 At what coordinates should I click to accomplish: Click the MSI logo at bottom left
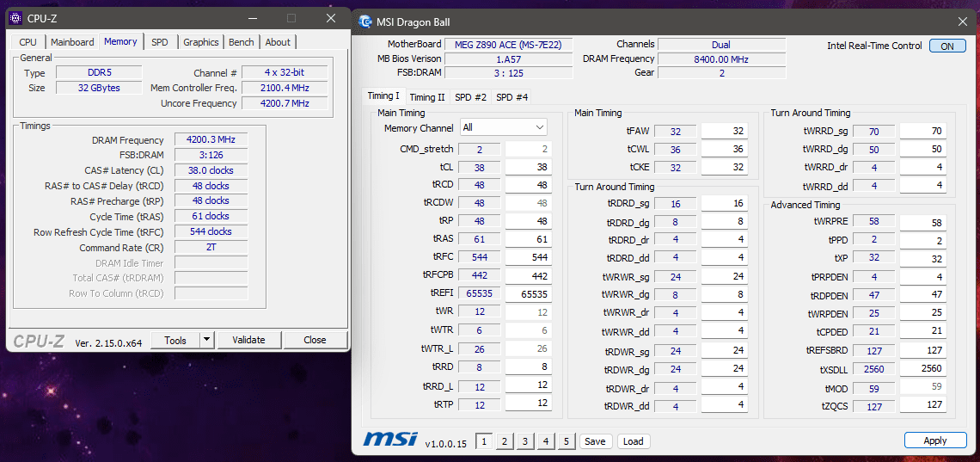(x=389, y=440)
